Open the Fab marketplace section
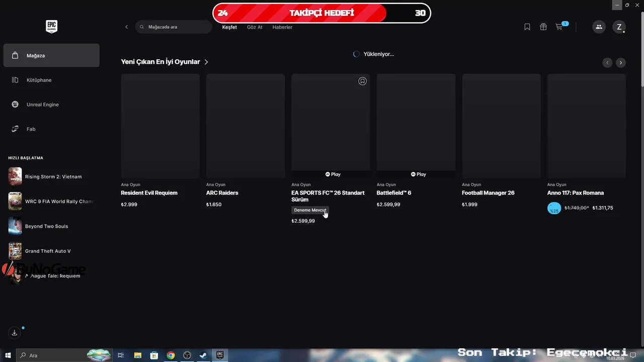644x362 pixels. (x=51, y=129)
